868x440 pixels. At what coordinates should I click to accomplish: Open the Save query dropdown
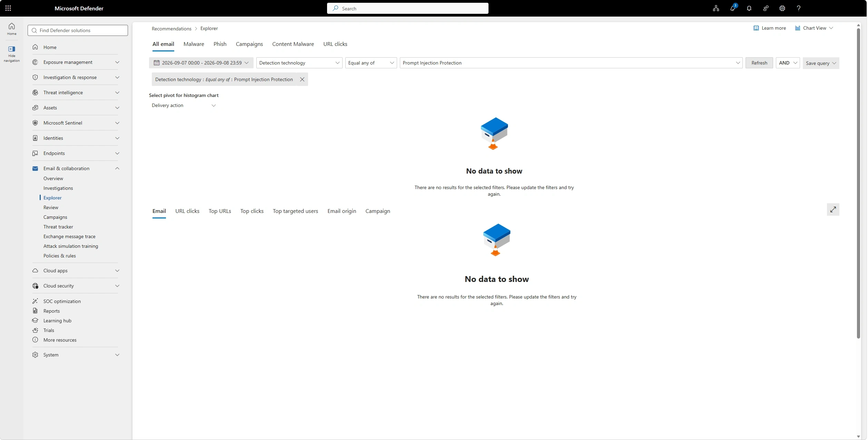(821, 63)
